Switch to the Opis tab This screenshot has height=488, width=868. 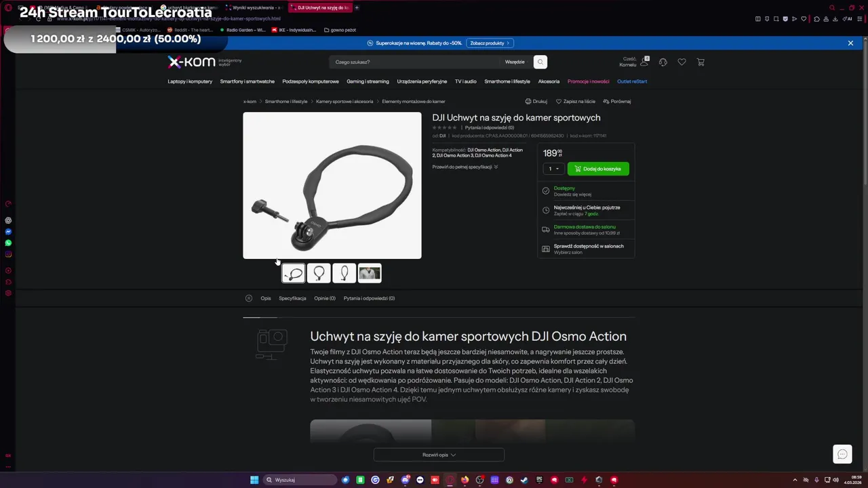(266, 298)
